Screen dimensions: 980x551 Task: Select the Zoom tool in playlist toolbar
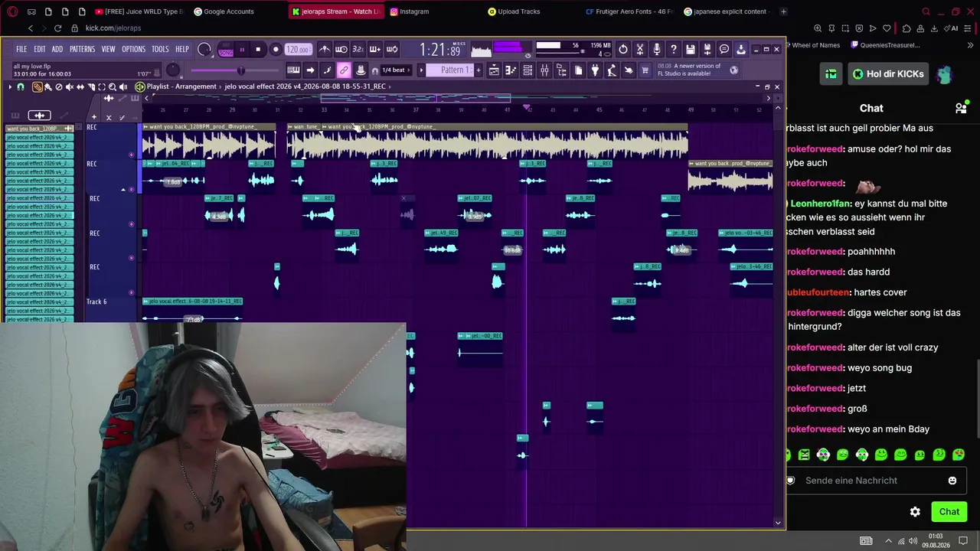[113, 86]
